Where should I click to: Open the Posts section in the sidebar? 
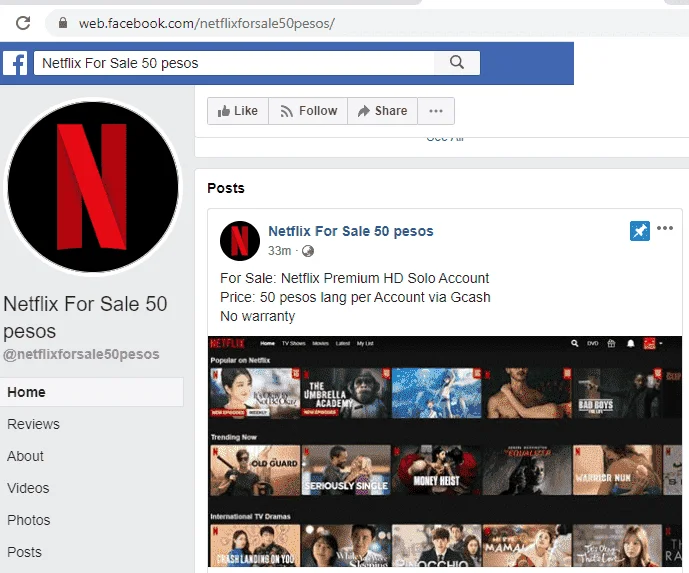24,552
